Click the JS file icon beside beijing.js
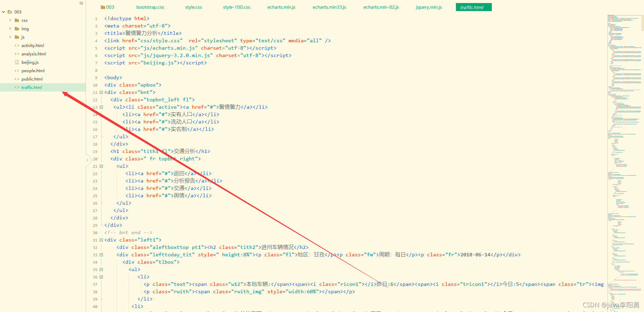 click(17, 62)
